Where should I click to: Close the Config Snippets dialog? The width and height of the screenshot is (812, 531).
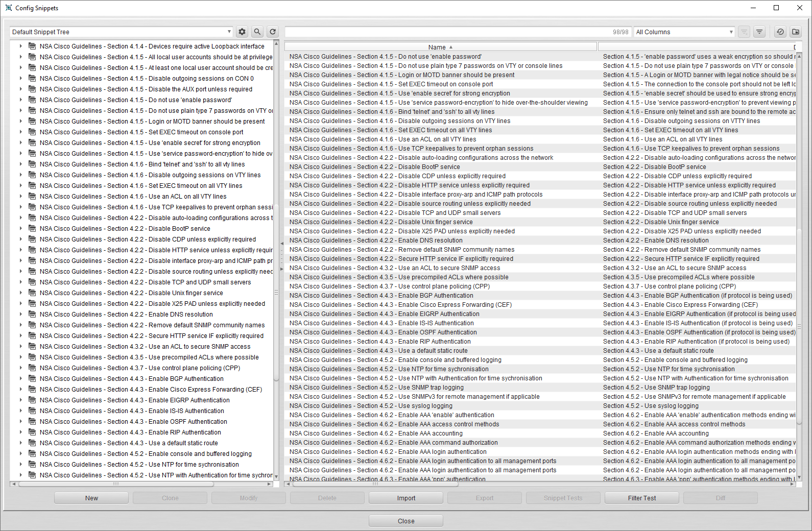(406, 521)
